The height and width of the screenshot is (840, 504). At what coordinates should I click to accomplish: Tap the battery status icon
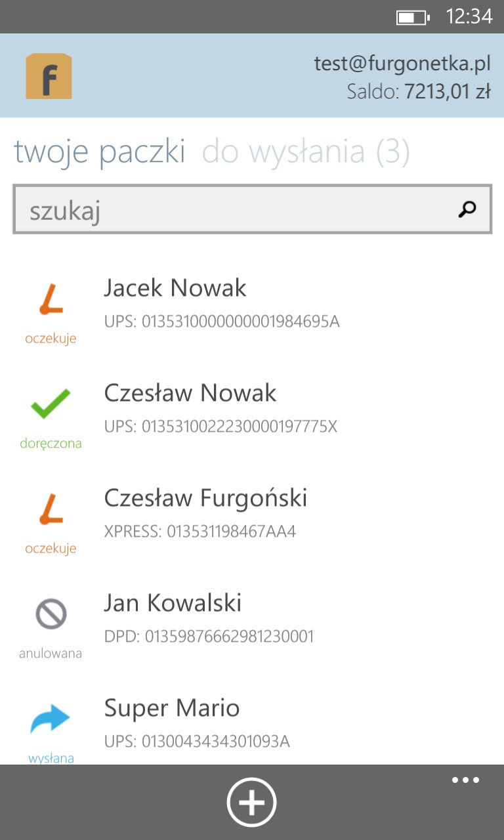tap(413, 17)
